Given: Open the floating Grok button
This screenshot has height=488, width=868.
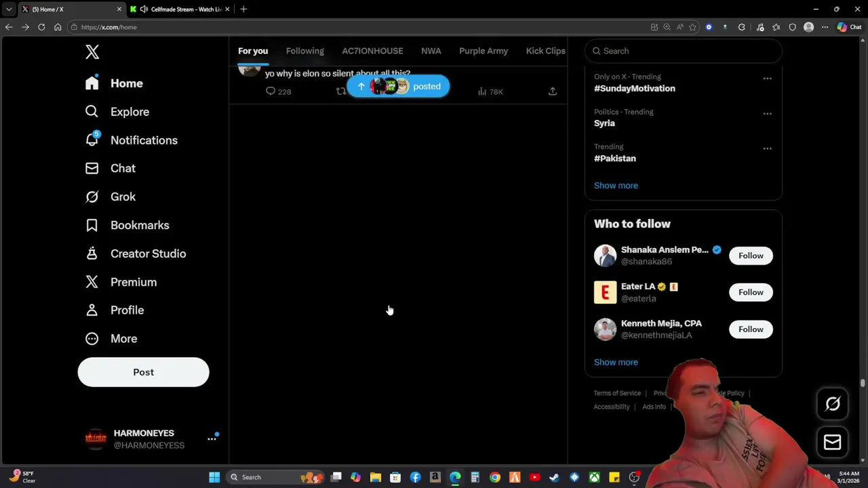Looking at the screenshot, I should click(833, 404).
